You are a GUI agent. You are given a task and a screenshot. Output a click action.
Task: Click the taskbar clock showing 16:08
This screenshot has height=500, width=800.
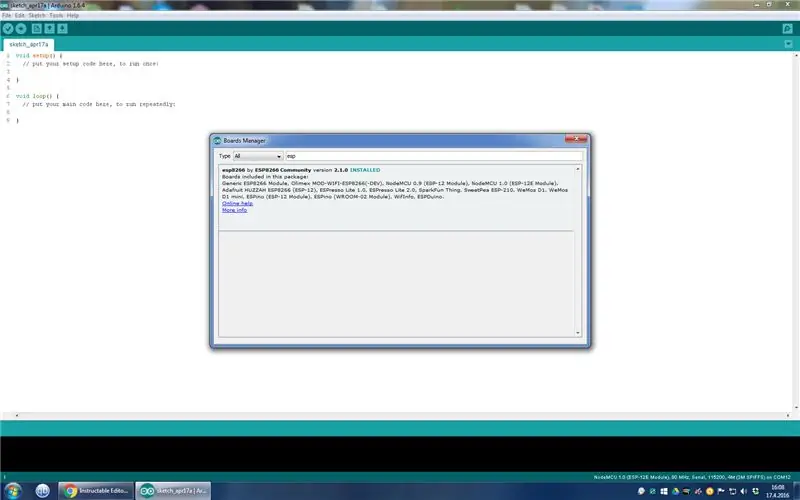pyautogui.click(x=778, y=491)
